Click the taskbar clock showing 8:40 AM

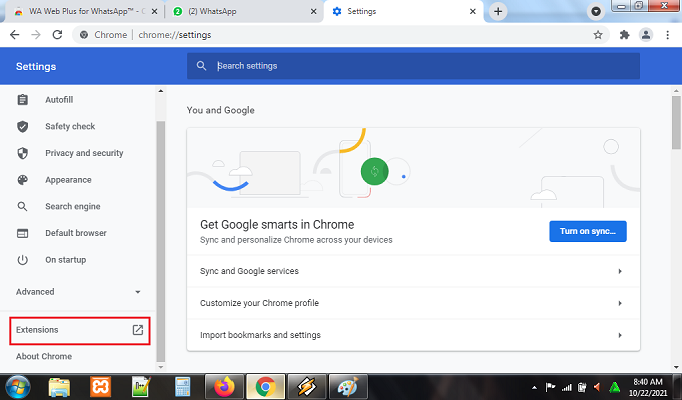[x=648, y=387]
